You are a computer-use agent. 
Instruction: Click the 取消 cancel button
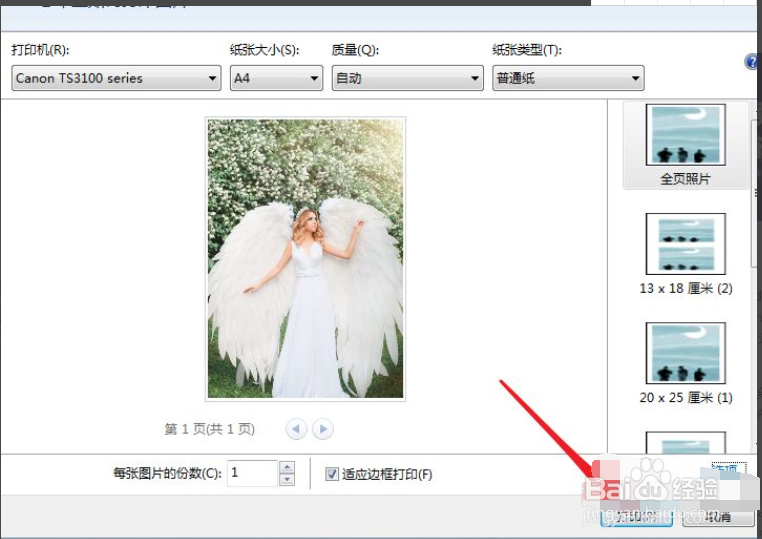click(x=718, y=517)
